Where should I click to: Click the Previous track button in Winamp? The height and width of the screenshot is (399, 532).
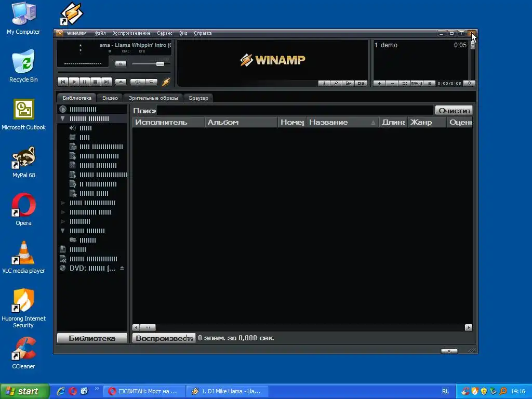click(x=63, y=82)
